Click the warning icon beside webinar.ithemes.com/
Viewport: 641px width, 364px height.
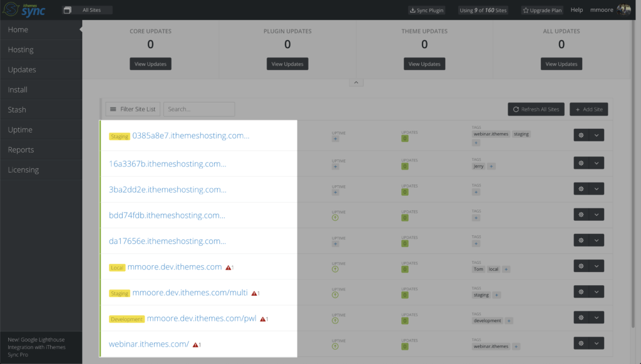[197, 345]
